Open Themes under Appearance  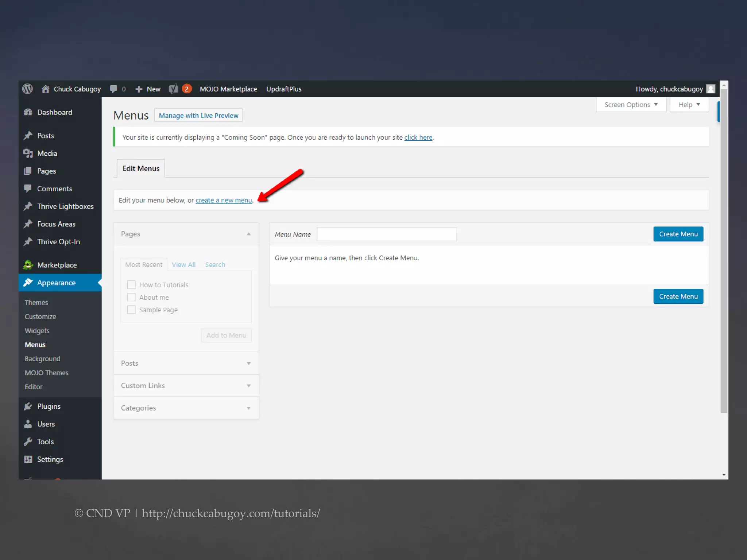point(36,302)
